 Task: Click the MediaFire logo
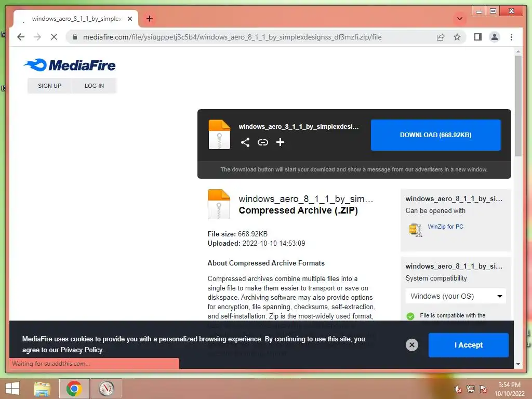[x=70, y=65]
